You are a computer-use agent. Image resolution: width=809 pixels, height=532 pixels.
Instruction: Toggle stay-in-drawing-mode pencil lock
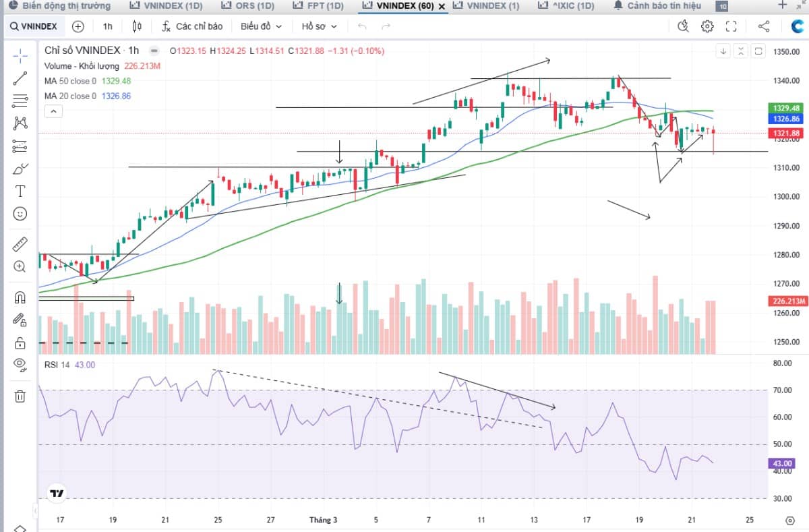click(20, 320)
